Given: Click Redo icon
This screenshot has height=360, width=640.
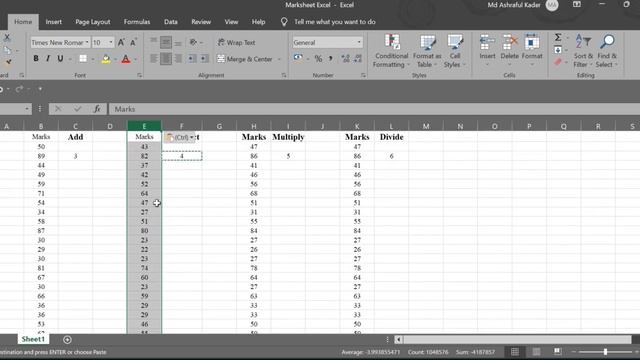Looking at the screenshot, I should pyautogui.click(x=19, y=89).
